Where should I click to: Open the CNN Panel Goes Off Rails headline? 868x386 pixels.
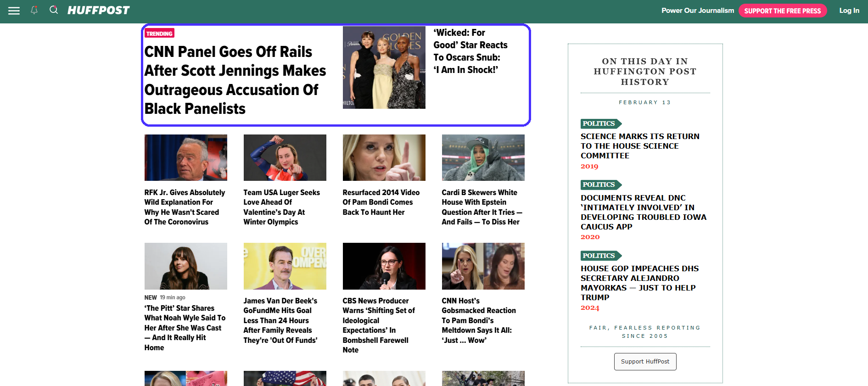235,80
